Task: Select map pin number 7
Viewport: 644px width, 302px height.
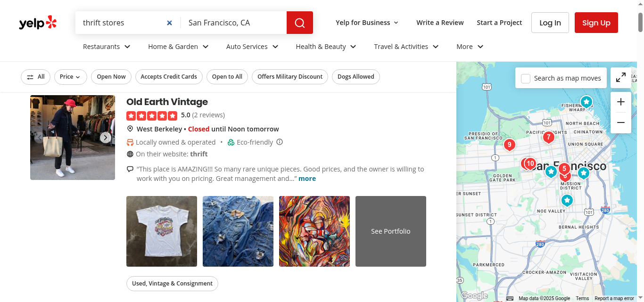Action: (548, 138)
